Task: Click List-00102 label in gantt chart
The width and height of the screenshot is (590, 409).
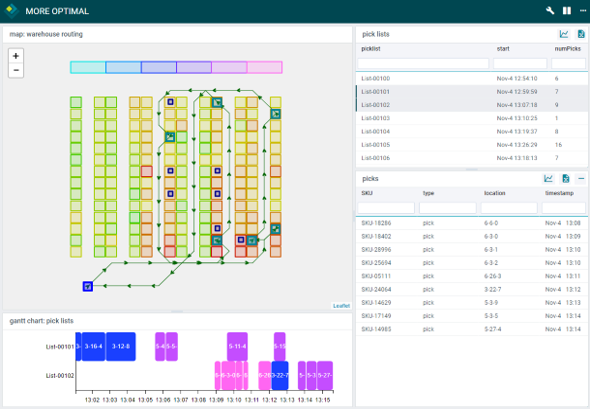Action: pos(60,376)
